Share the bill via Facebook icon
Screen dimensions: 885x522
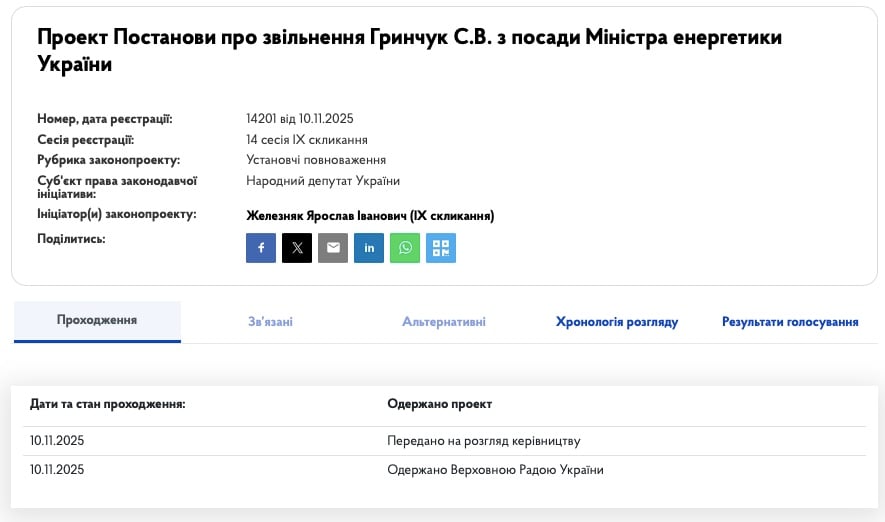[261, 248]
